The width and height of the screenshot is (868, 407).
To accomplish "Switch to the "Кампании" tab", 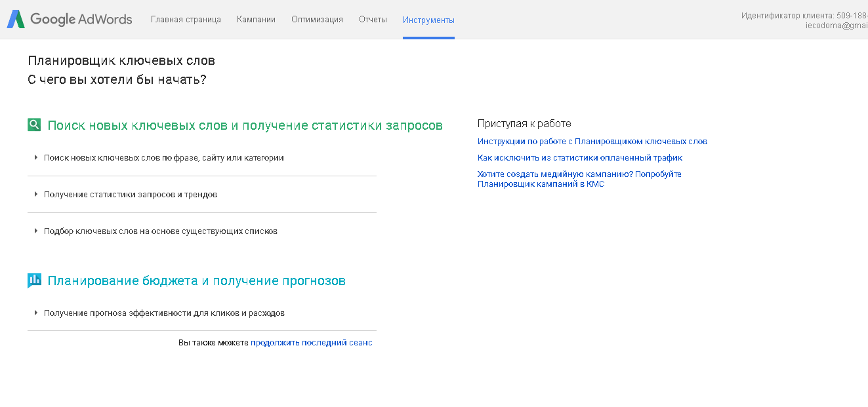I will tap(256, 19).
